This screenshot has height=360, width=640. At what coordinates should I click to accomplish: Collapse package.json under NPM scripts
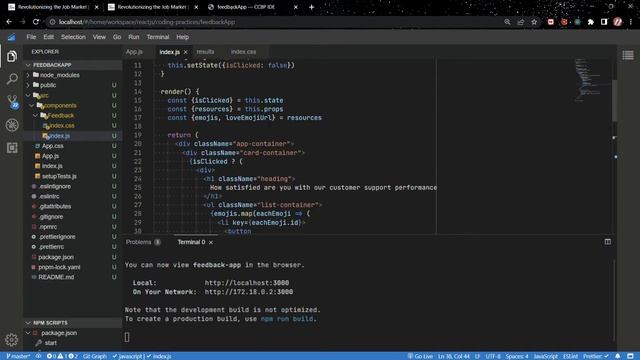28,333
